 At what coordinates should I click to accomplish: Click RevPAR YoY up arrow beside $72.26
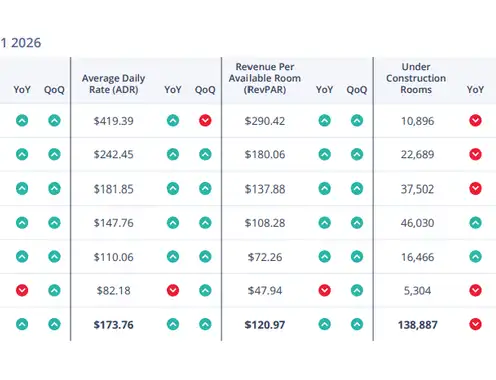(x=324, y=257)
